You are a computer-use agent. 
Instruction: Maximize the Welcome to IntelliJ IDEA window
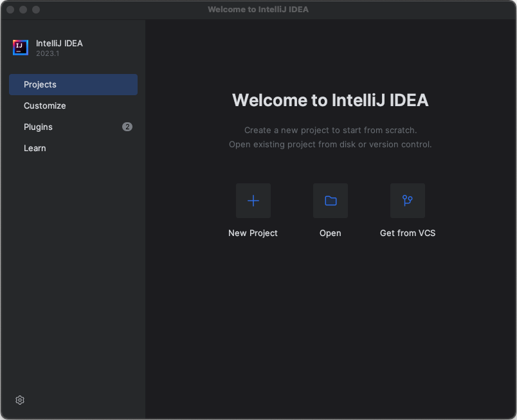[36, 10]
